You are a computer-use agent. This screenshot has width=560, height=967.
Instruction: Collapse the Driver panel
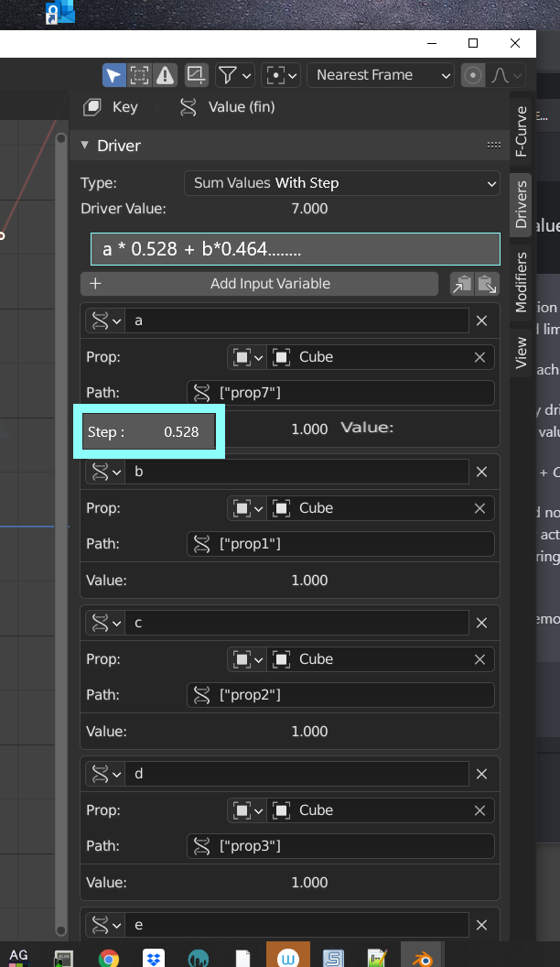click(85, 146)
